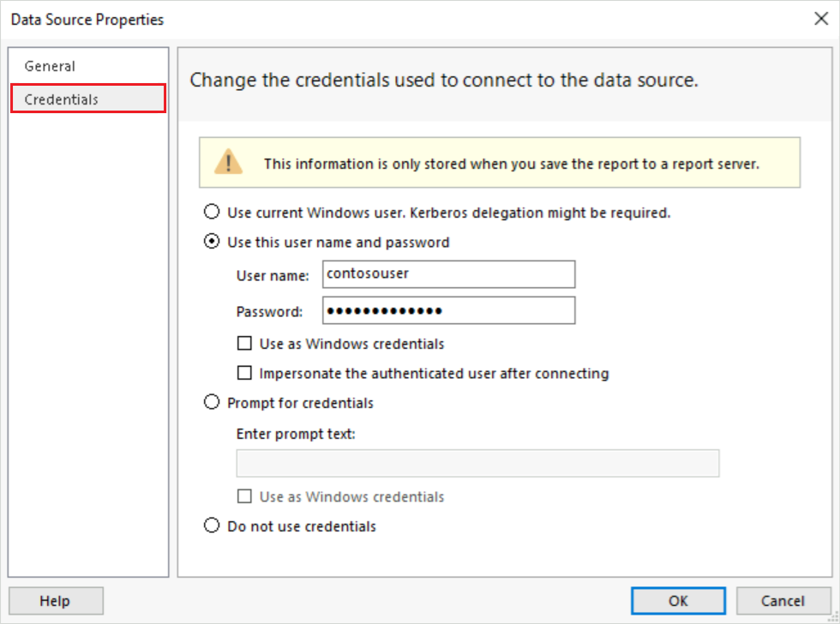Screen dimensions: 840x624
Task: Click inside the Password field
Action: [x=447, y=309]
